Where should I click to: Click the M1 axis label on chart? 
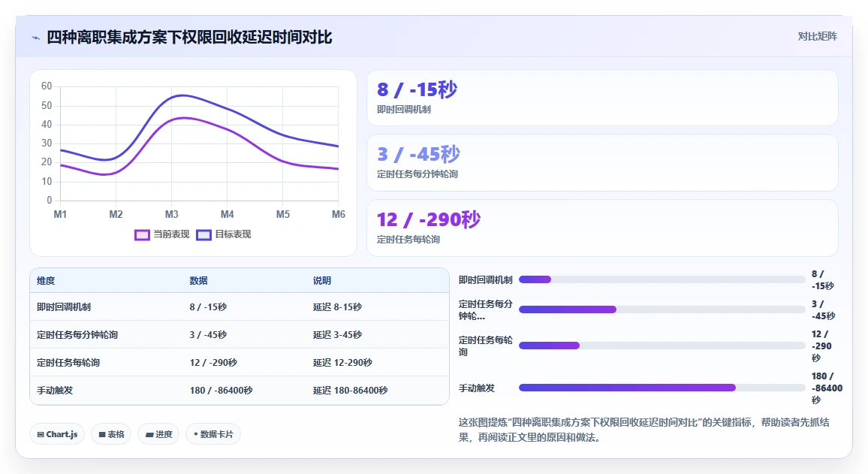point(60,214)
